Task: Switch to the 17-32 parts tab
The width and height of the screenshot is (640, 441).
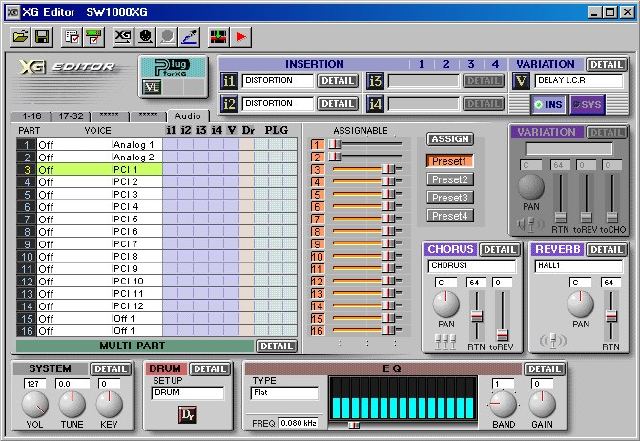Action: tap(71, 116)
